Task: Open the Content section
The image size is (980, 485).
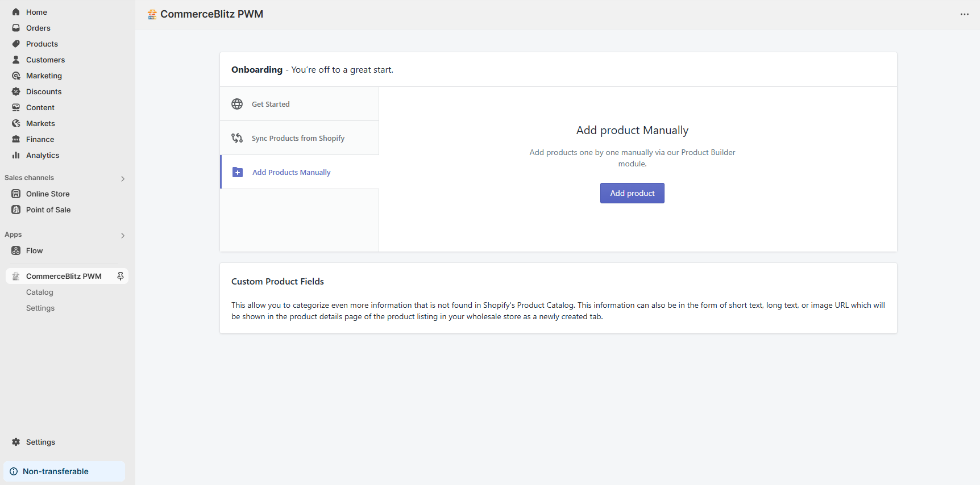Action: [x=40, y=107]
